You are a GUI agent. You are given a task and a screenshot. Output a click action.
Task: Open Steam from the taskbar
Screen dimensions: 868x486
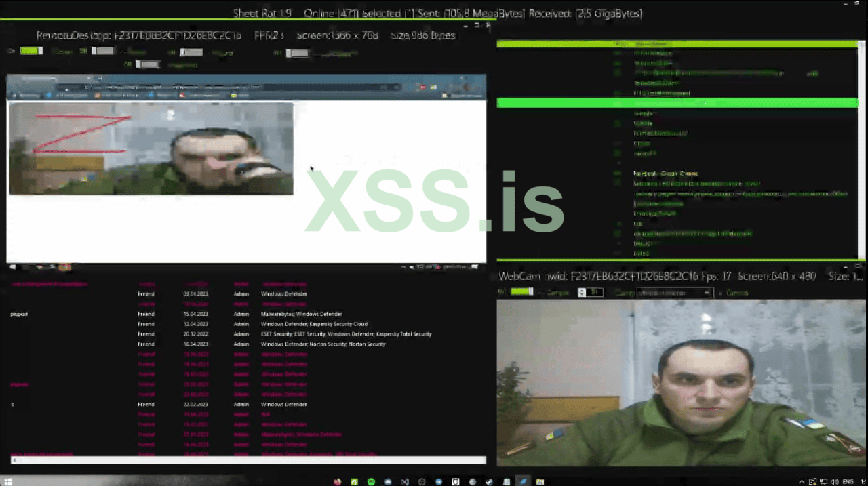pyautogui.click(x=490, y=481)
